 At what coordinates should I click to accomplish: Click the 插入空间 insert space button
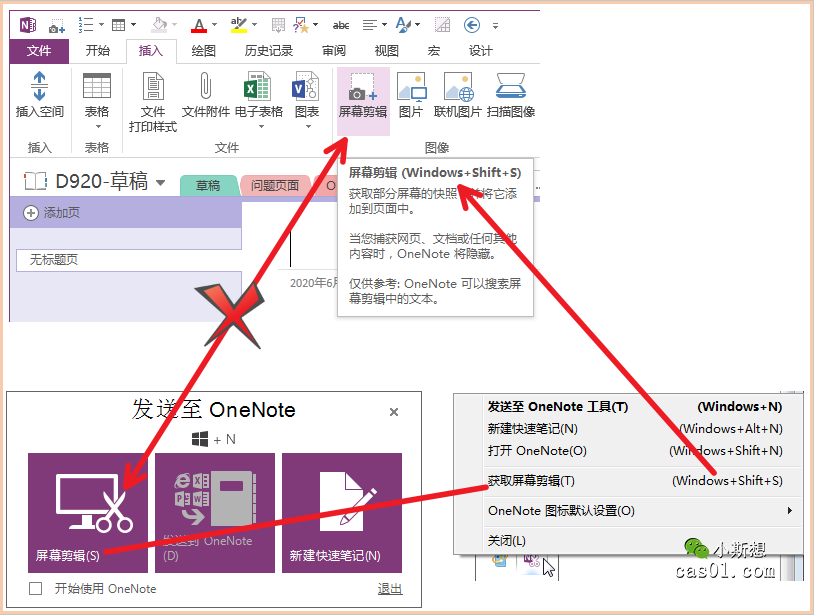[39, 96]
